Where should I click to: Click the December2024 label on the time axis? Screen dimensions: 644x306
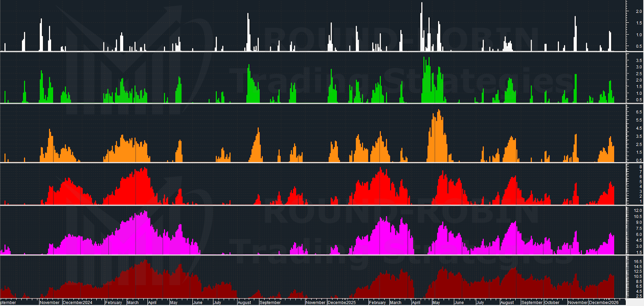[x=77, y=303]
